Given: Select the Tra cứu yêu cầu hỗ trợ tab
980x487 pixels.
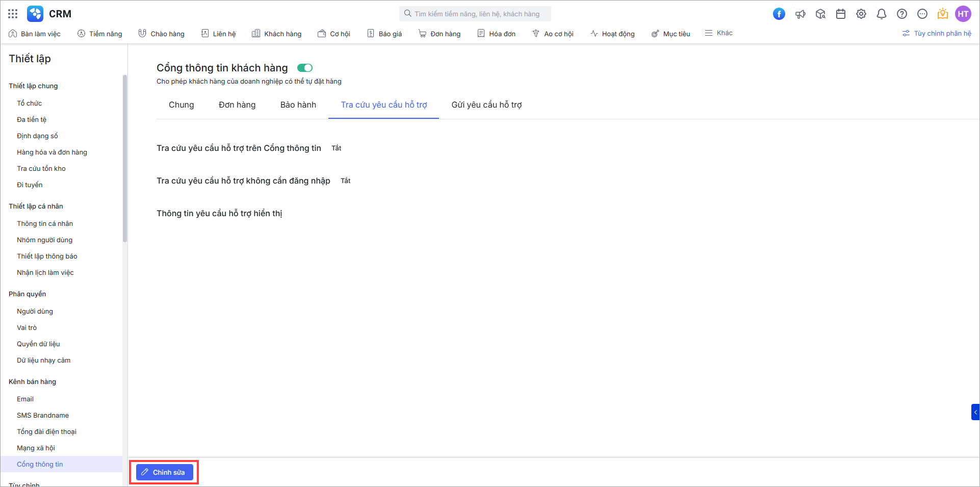Looking at the screenshot, I should pos(384,105).
